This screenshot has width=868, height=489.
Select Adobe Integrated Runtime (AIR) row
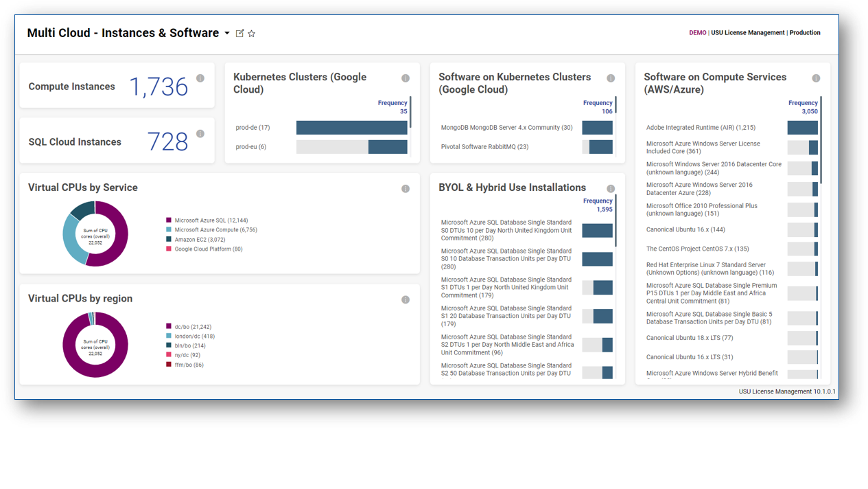(731, 128)
